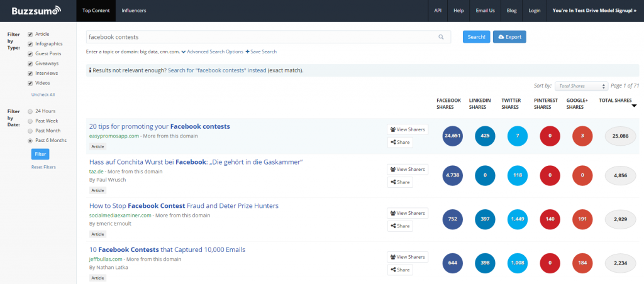This screenshot has width=644, height=284.
Task: Uncheck the Infographics type filter
Action: pyautogui.click(x=30, y=44)
